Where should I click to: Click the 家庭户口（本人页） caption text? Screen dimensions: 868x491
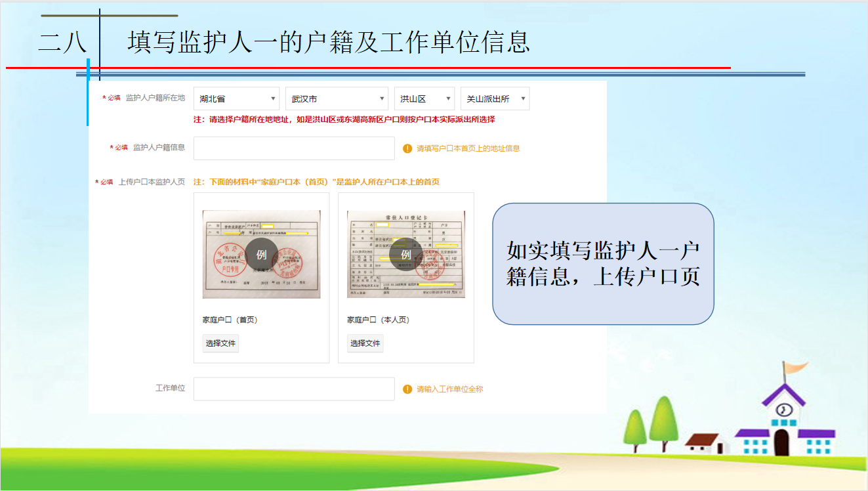pos(378,320)
